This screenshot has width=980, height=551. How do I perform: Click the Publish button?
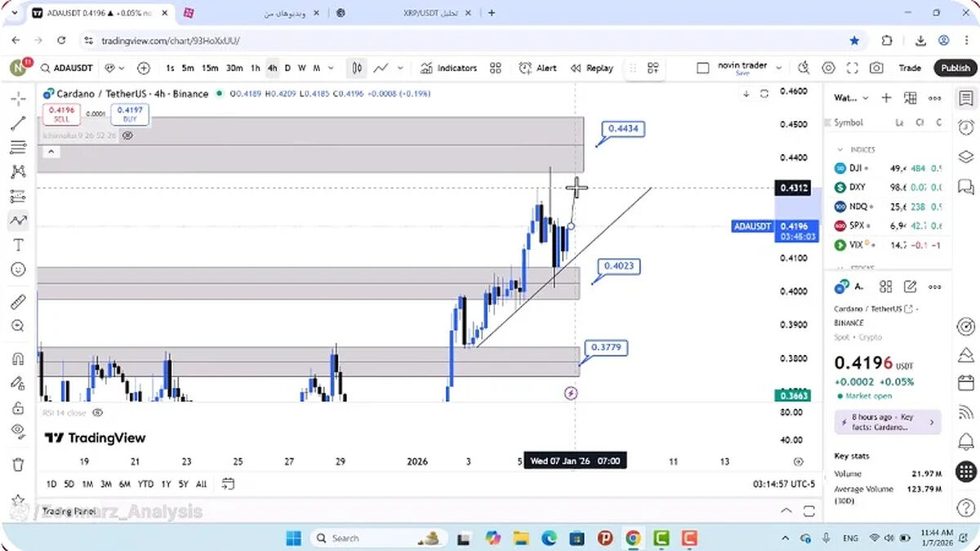tap(955, 68)
